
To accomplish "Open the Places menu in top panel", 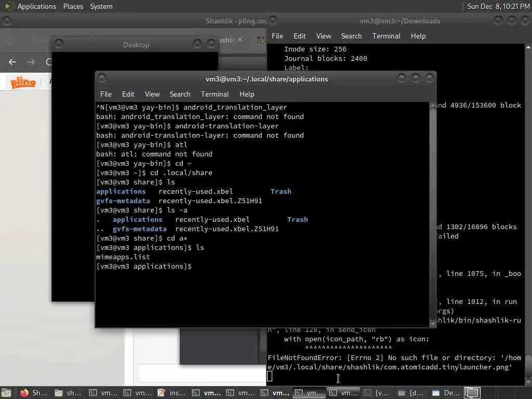I will coord(73,6).
